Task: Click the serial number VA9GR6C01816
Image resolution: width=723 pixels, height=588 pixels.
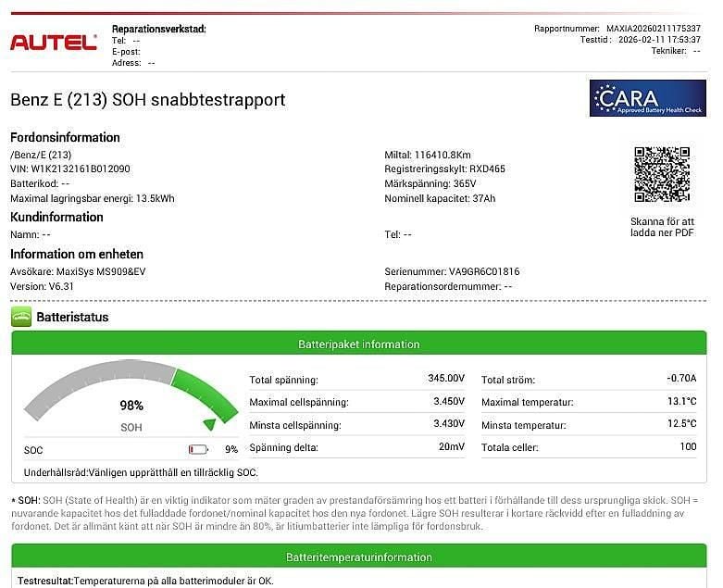Action: (x=484, y=271)
